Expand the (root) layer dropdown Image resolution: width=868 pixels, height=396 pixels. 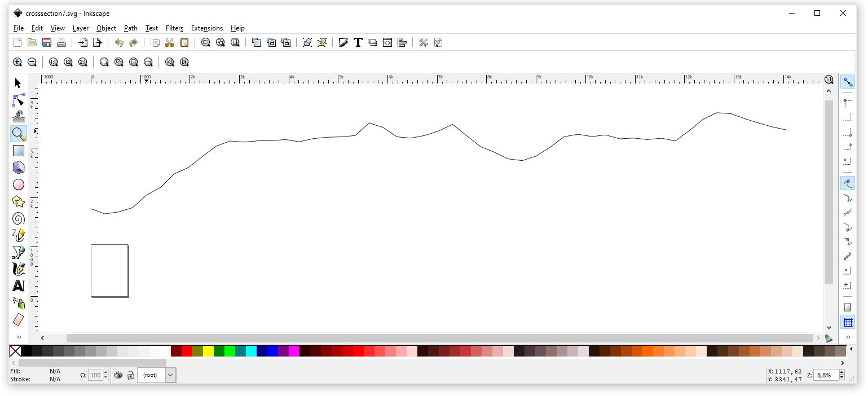click(x=170, y=375)
